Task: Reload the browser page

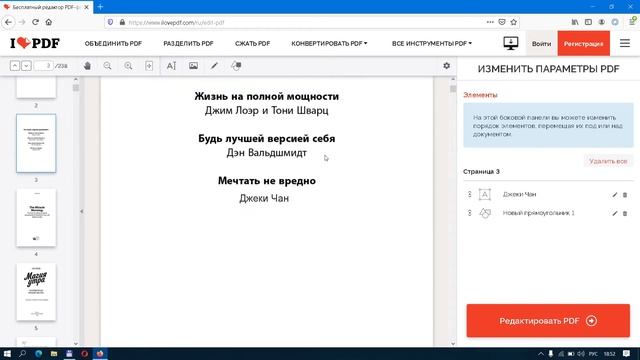Action: point(36,22)
